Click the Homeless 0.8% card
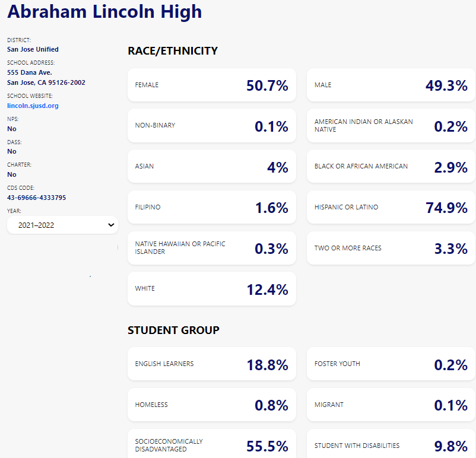The width and height of the screenshot is (476, 458). point(211,405)
